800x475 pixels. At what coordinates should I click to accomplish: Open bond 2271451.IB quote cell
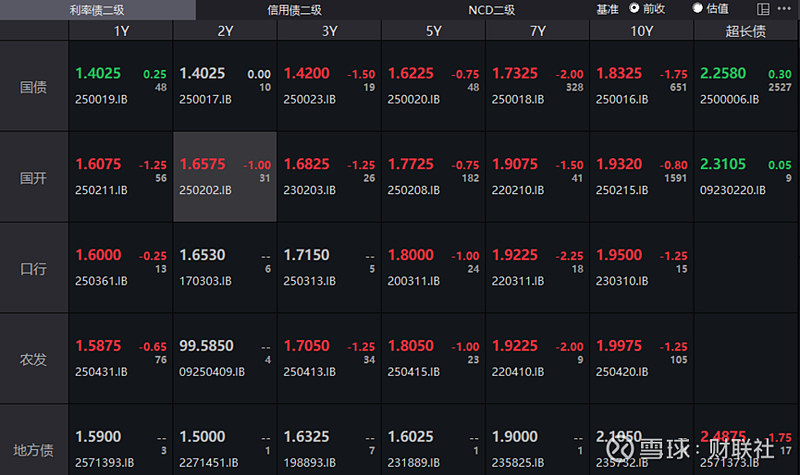click(225, 440)
